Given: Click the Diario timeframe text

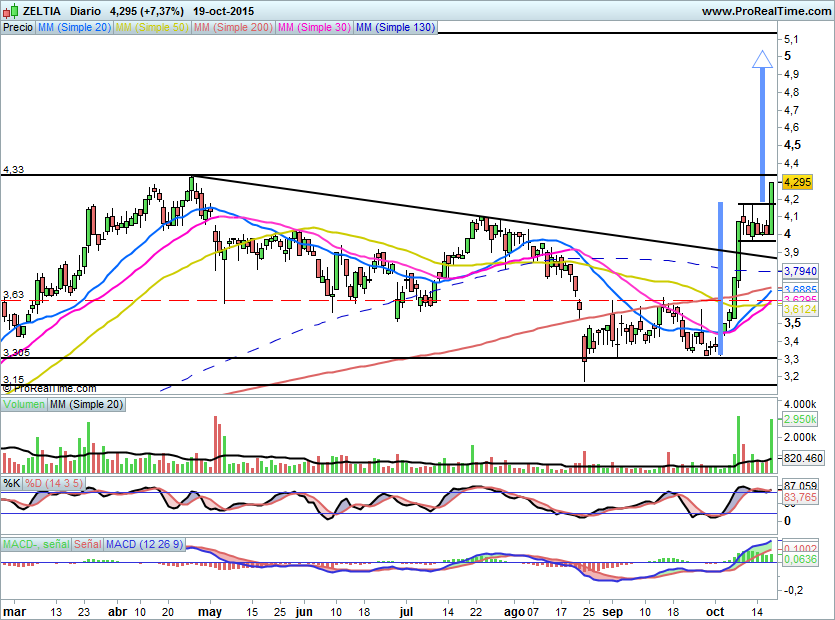Looking at the screenshot, I should pyautogui.click(x=85, y=11).
